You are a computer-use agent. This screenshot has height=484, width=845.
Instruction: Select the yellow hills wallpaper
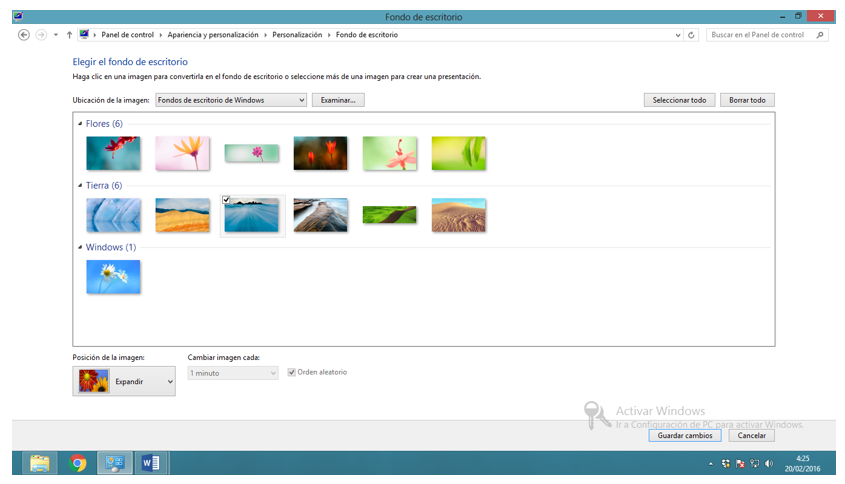click(182, 215)
